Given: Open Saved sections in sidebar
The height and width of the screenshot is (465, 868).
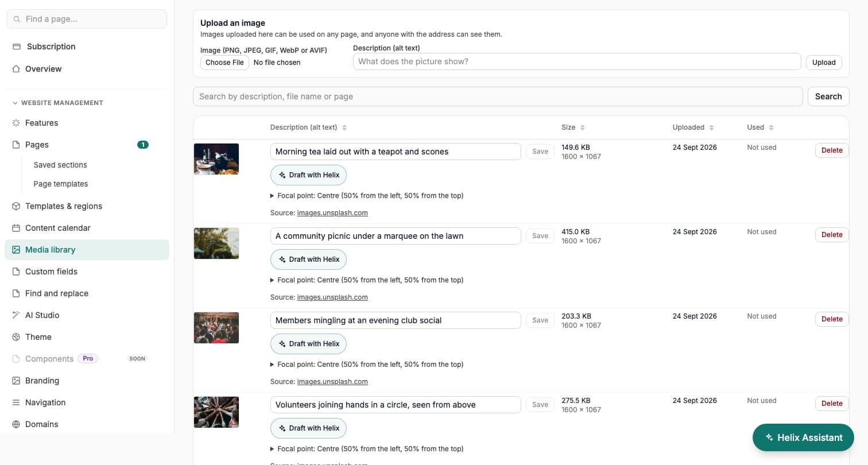Looking at the screenshot, I should [60, 165].
